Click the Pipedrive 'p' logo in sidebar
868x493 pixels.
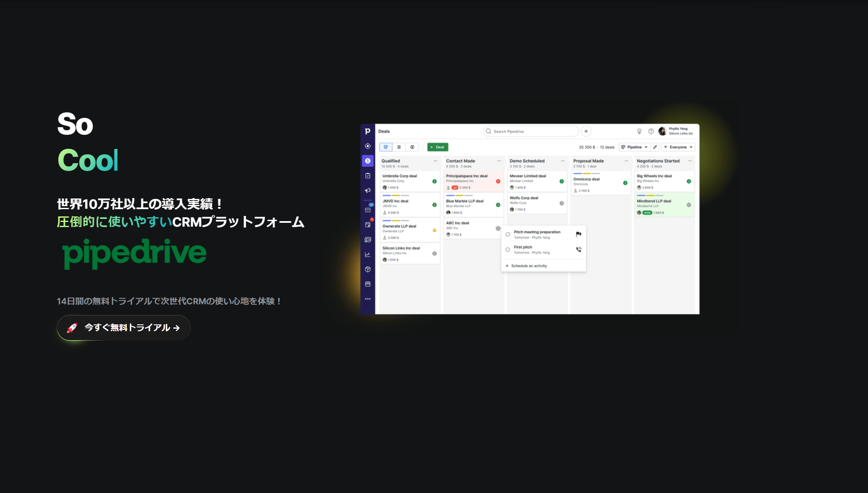coord(367,131)
